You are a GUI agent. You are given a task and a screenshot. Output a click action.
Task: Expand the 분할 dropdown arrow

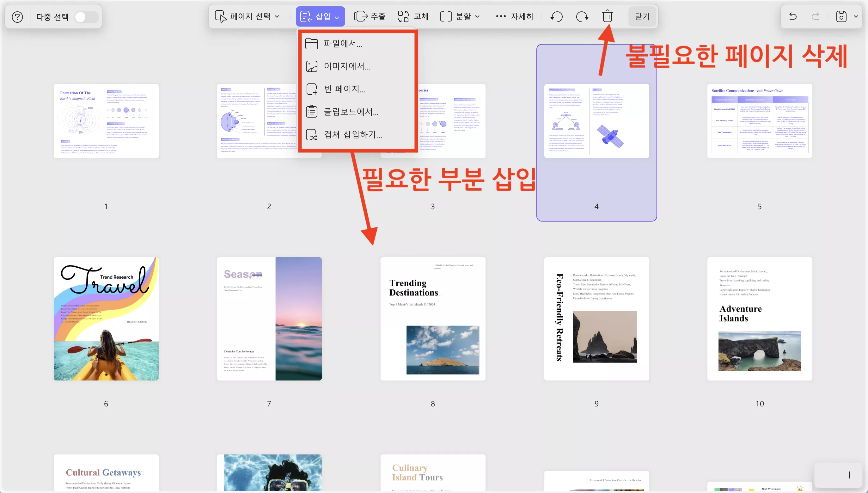coord(478,16)
